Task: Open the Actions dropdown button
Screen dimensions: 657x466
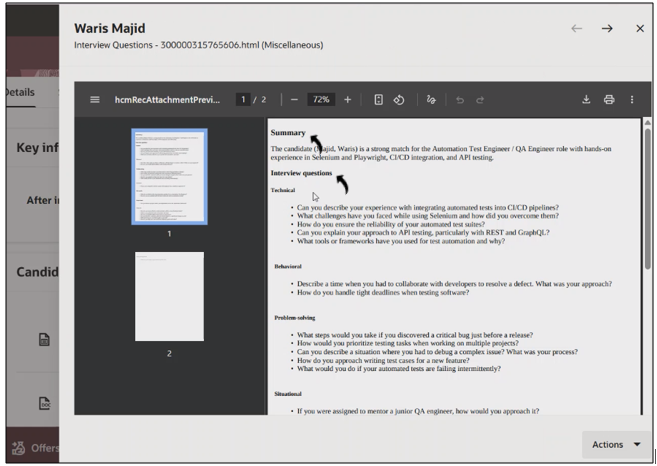Action: [x=615, y=444]
